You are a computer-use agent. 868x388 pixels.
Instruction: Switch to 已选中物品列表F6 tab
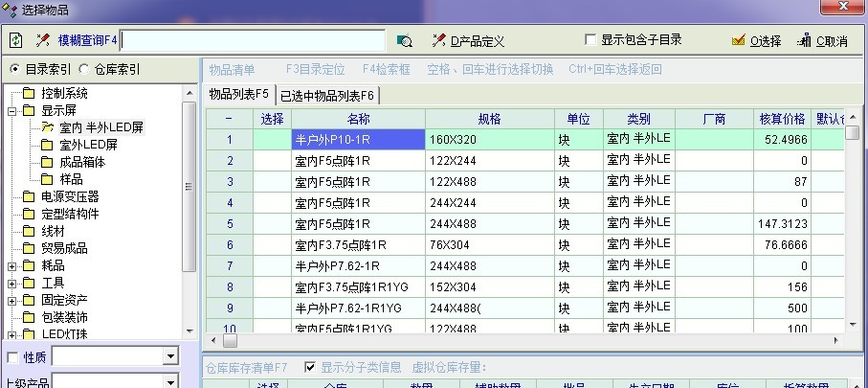(x=327, y=95)
